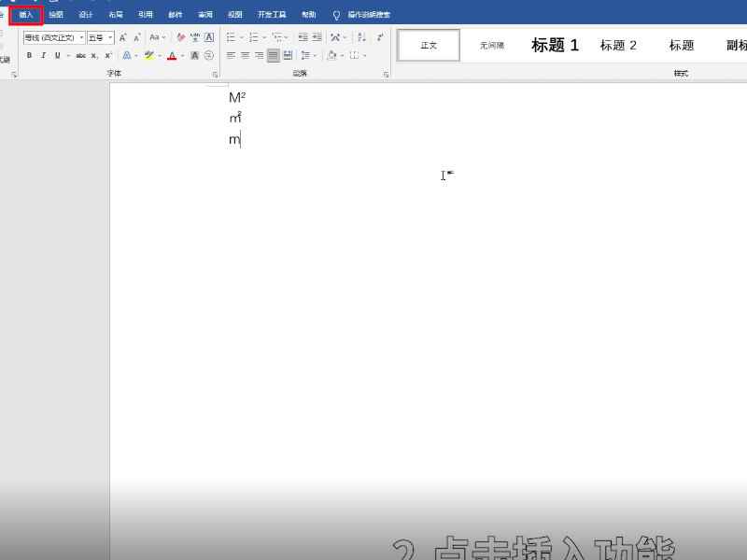Apply italic formatting
Viewport: 747px width, 560px height.
(x=43, y=54)
